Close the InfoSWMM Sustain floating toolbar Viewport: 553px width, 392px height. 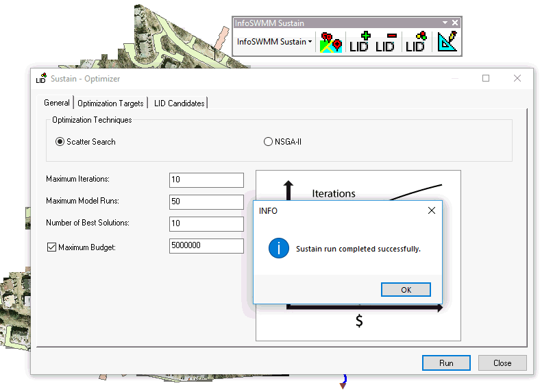pos(455,23)
